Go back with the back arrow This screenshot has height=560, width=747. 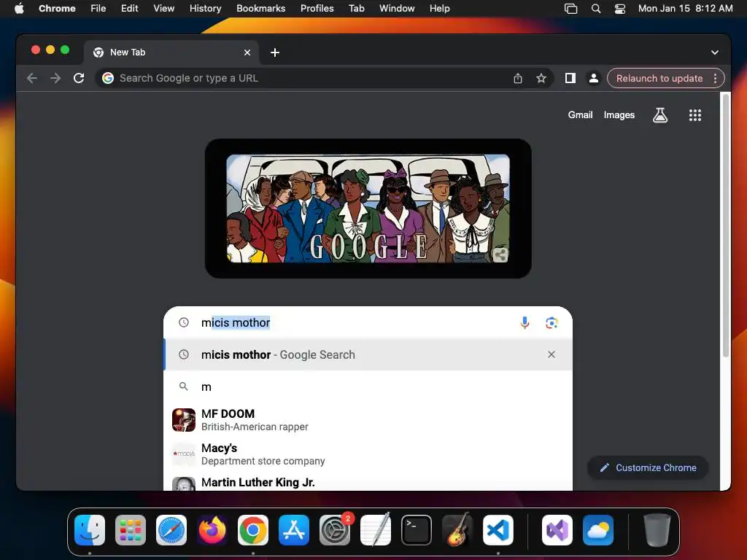pos(32,78)
